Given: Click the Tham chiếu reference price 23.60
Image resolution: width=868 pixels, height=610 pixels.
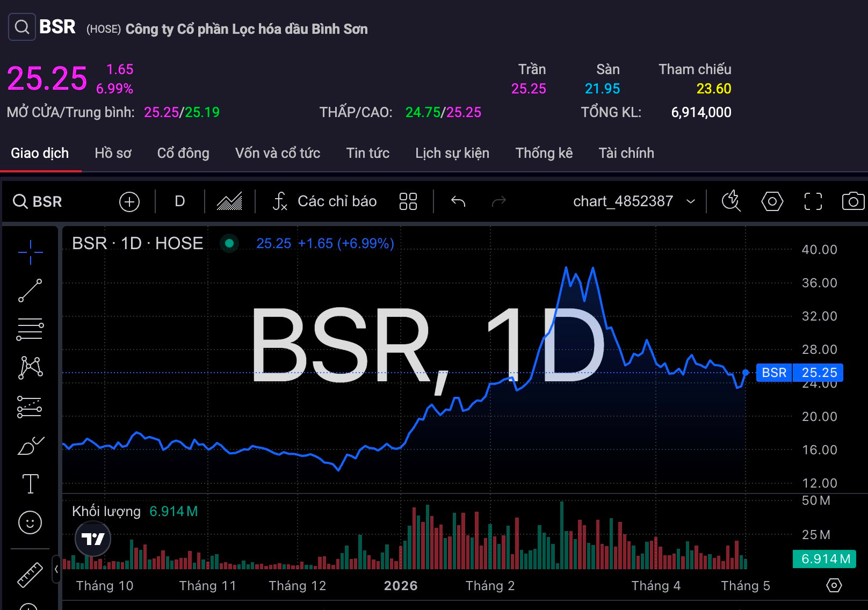Looking at the screenshot, I should coord(714,89).
